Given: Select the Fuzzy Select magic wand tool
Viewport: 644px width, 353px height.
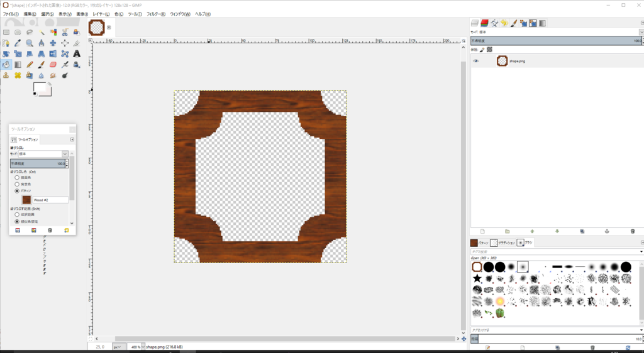Looking at the screenshot, I should click(x=42, y=32).
